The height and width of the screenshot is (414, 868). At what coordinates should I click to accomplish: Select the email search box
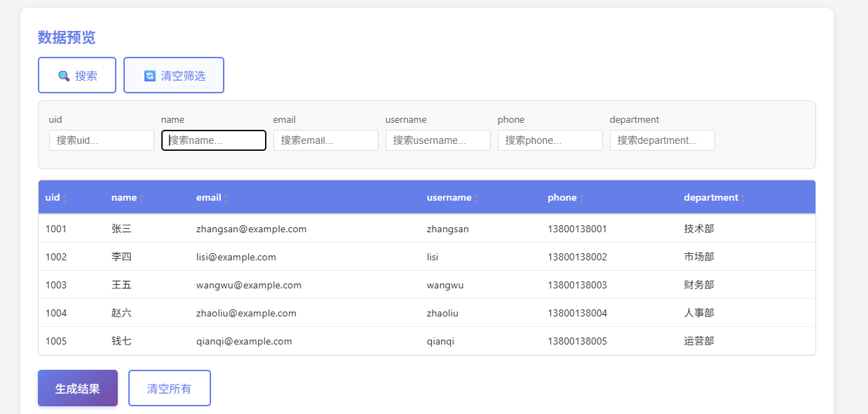coord(326,140)
